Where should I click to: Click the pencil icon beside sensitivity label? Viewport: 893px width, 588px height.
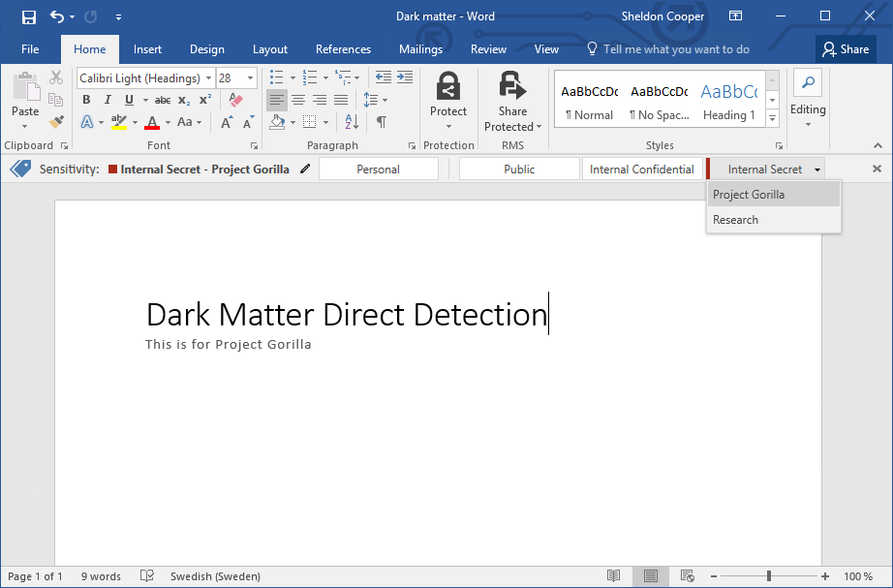click(306, 169)
